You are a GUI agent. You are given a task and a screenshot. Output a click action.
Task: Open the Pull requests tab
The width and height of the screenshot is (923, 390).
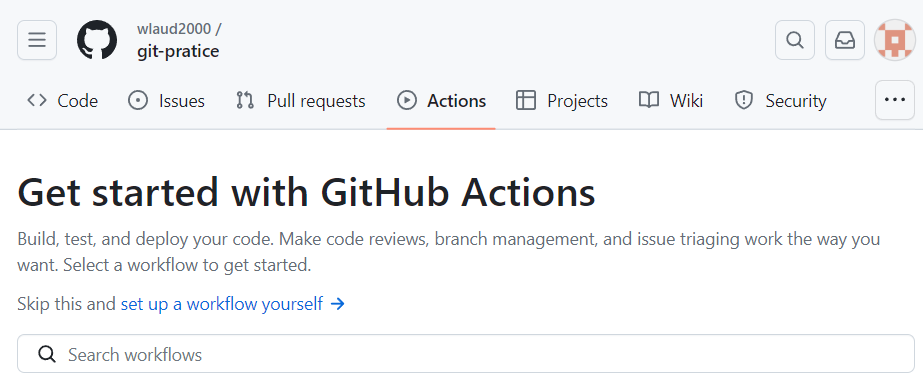point(301,101)
